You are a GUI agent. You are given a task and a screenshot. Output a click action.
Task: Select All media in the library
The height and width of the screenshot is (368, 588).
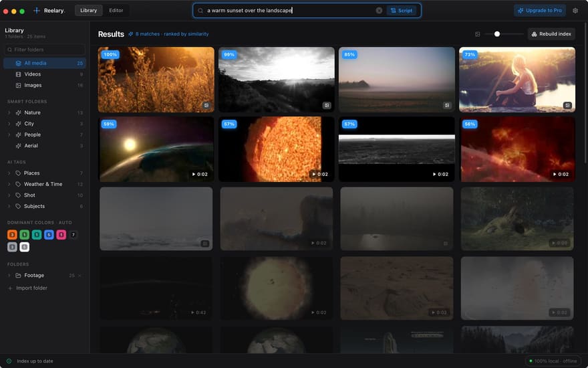tap(45, 63)
